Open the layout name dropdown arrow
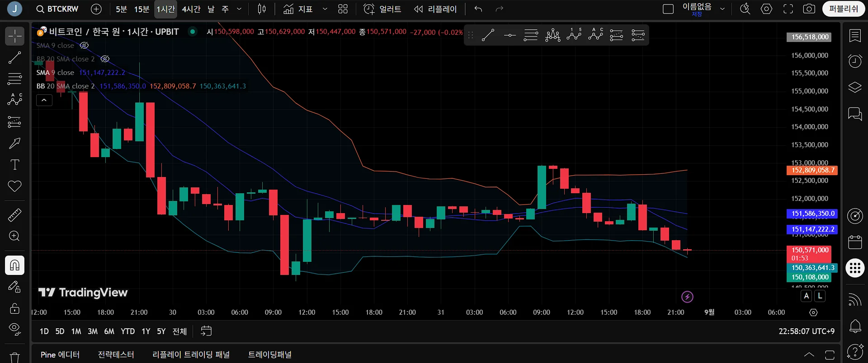The height and width of the screenshot is (363, 868). (x=722, y=9)
